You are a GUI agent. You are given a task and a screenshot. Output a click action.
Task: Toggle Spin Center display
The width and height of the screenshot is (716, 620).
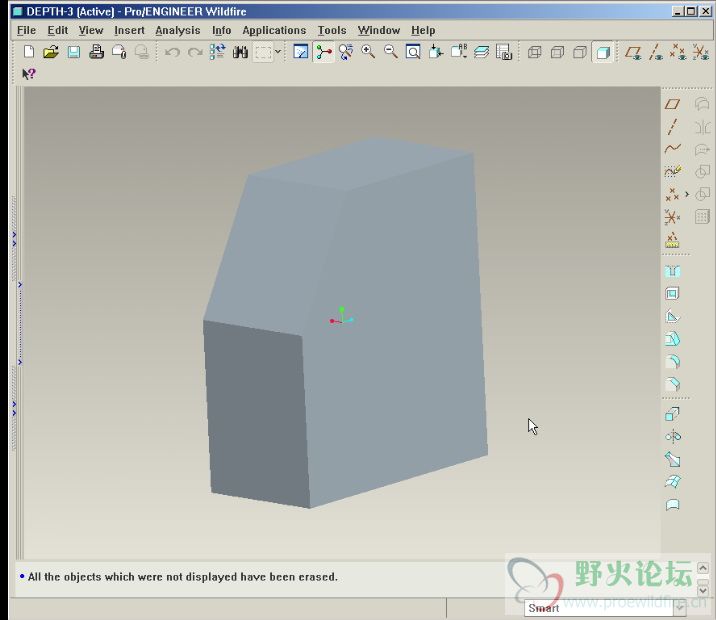(323, 52)
